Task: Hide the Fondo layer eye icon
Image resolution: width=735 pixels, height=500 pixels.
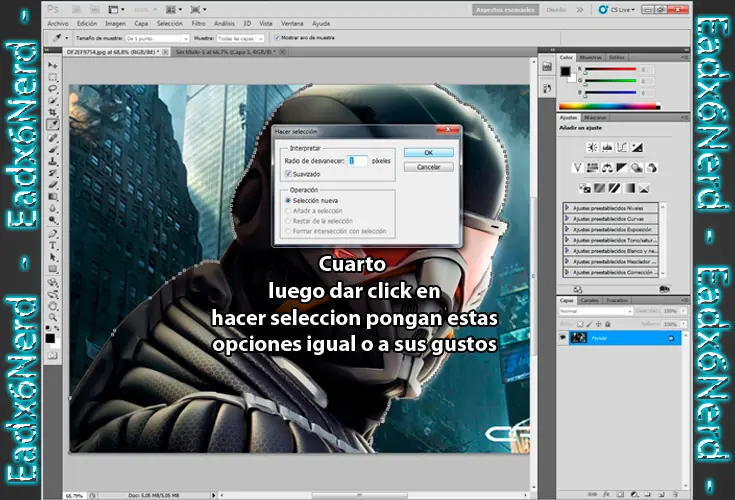Action: click(x=562, y=337)
